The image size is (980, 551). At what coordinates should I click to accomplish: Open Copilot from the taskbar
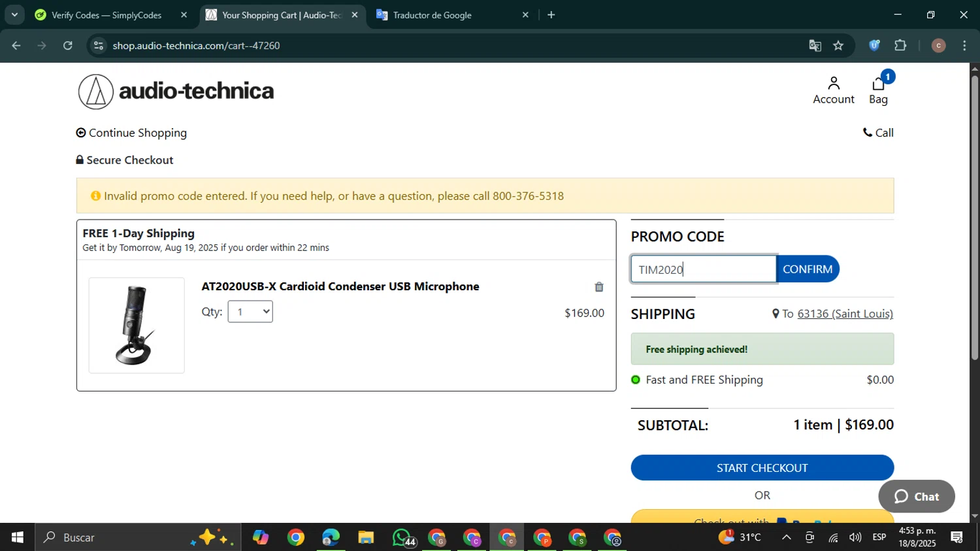tap(261, 537)
